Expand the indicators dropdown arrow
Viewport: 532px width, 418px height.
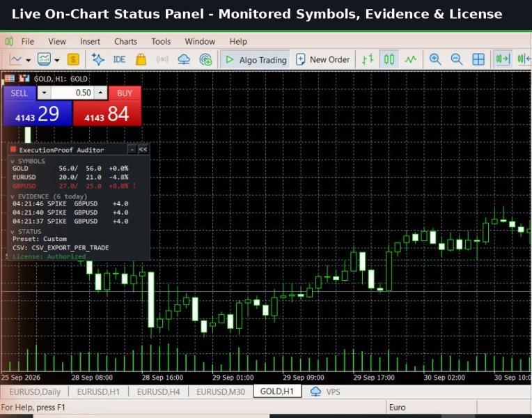(57, 60)
